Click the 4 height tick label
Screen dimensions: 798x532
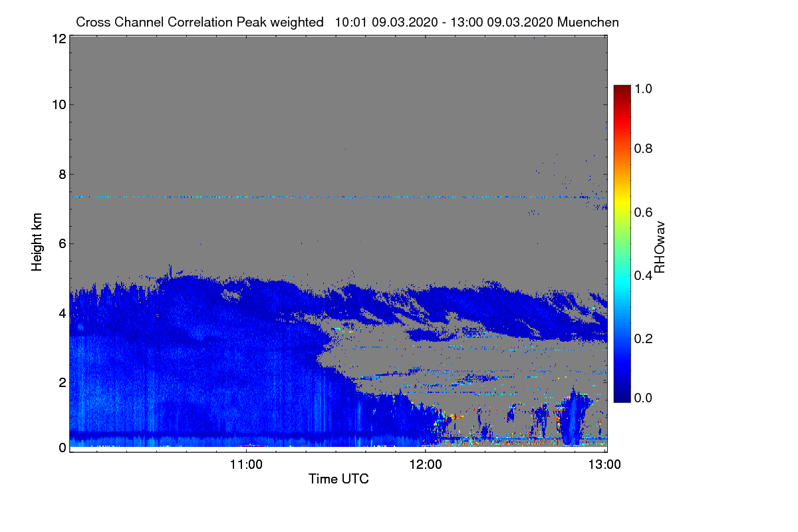(x=61, y=313)
